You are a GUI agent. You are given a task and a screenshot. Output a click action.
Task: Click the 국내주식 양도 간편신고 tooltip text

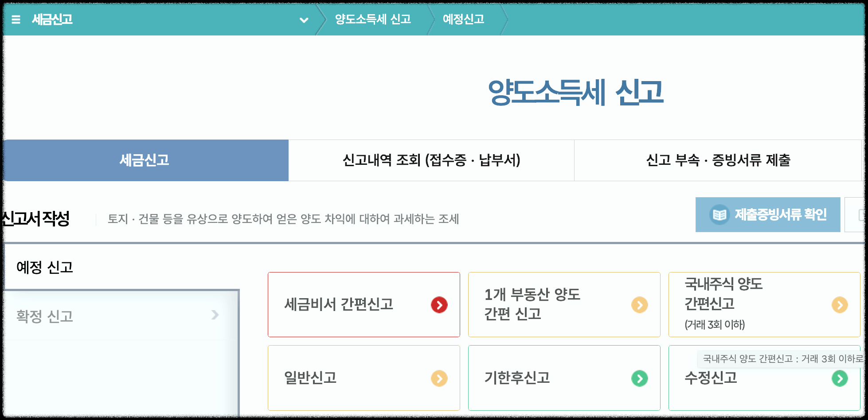click(780, 359)
